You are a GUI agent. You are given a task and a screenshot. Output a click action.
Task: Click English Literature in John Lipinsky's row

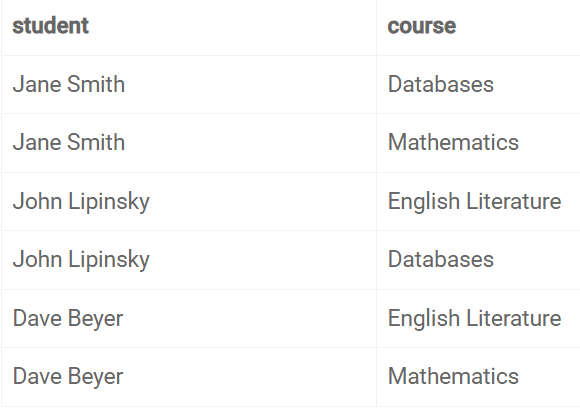click(475, 202)
